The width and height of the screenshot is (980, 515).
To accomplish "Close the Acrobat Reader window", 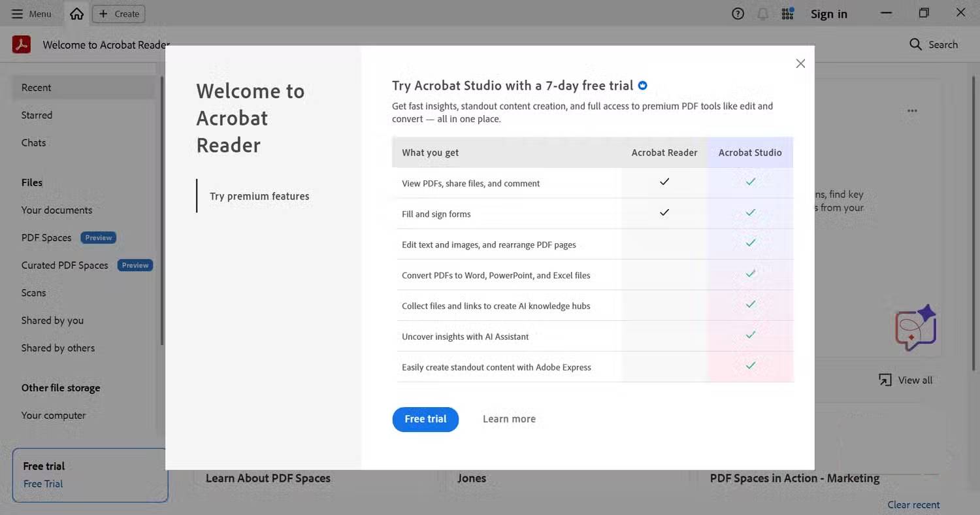I will (960, 13).
